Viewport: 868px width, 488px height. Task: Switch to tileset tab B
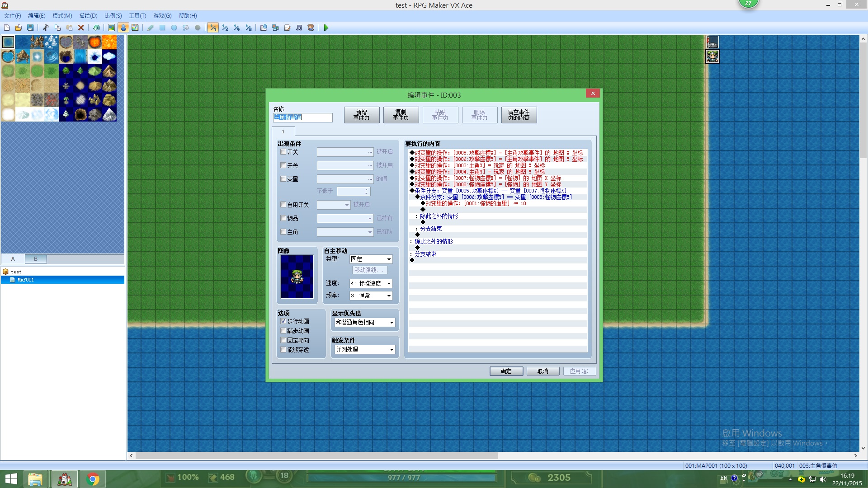(x=36, y=259)
